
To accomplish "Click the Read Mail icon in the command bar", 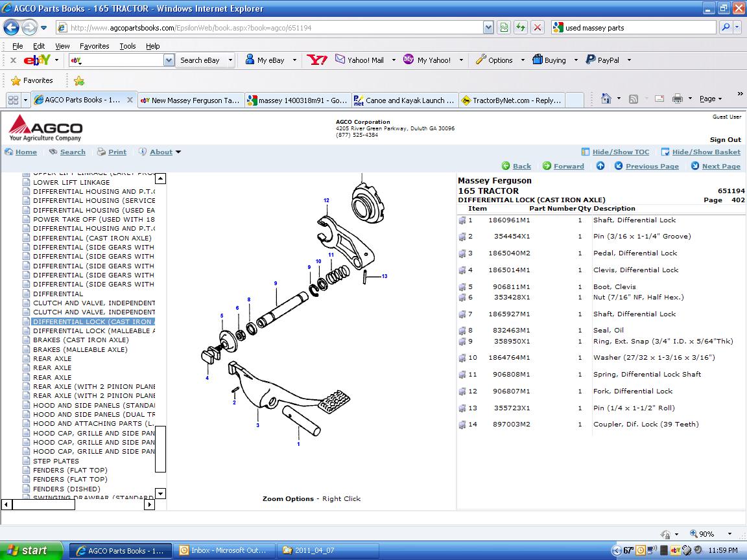I will [659, 99].
